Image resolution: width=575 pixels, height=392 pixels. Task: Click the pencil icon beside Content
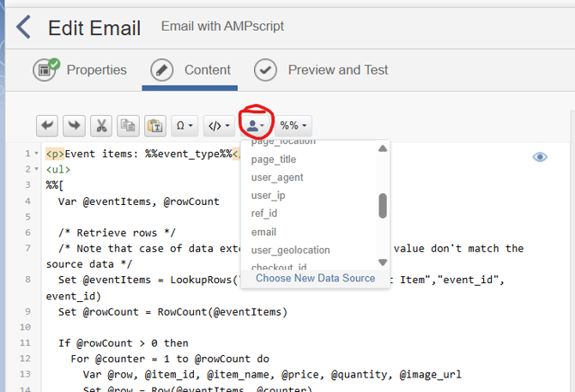pos(162,70)
